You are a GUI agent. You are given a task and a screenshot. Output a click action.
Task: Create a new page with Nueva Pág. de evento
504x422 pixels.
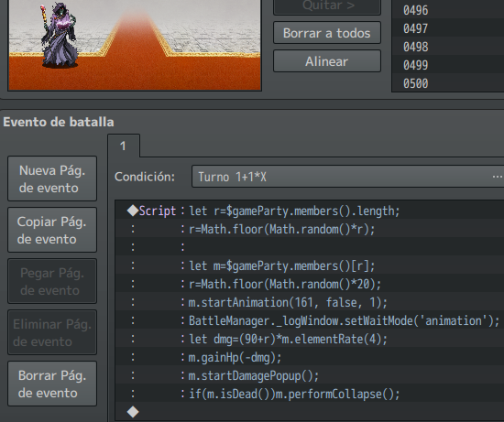pos(52,179)
